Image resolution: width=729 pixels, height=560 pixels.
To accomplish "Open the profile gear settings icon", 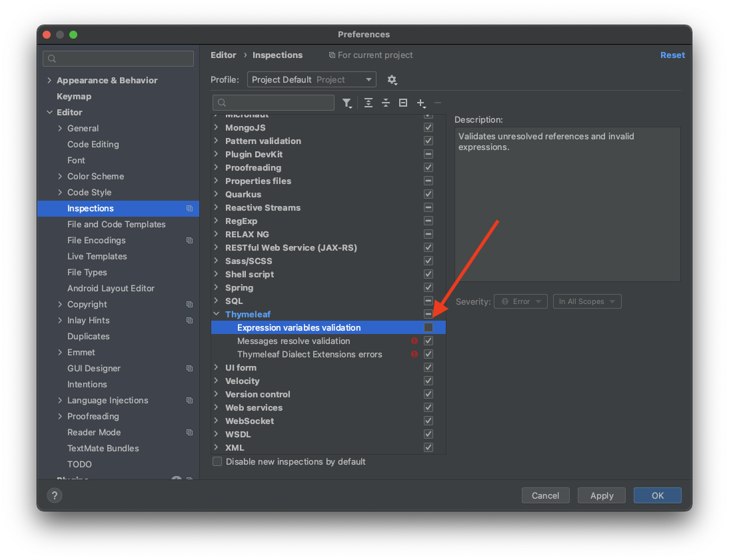I will (392, 79).
